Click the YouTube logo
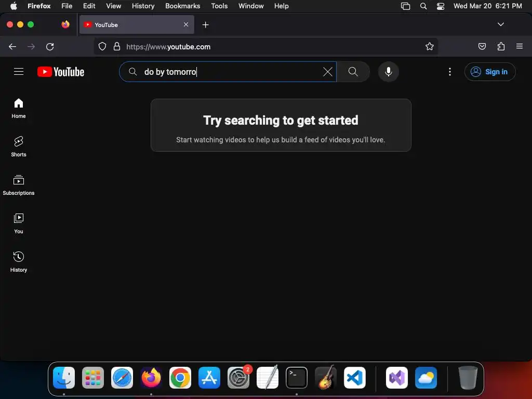The image size is (532, 399). [x=61, y=72]
